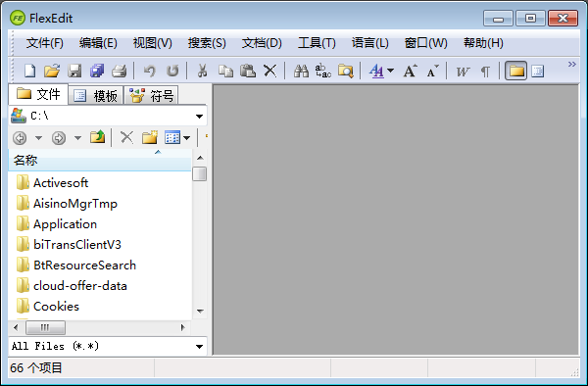Switch to the 符号 tab
Viewport: 588px width, 386px height.
151,96
